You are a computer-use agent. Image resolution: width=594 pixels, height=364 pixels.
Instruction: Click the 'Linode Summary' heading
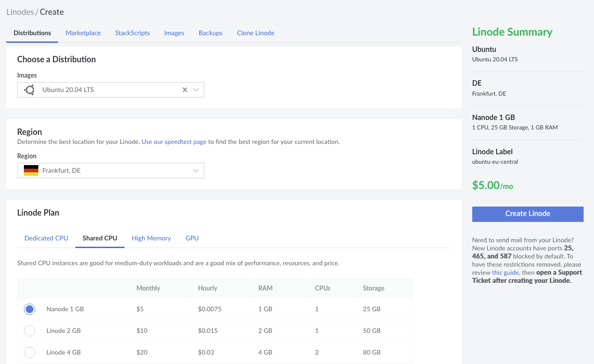(x=512, y=32)
